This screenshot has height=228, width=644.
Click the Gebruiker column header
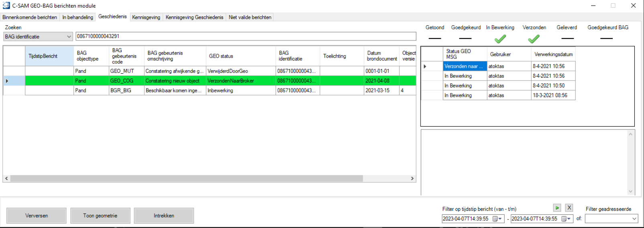pyautogui.click(x=509, y=54)
